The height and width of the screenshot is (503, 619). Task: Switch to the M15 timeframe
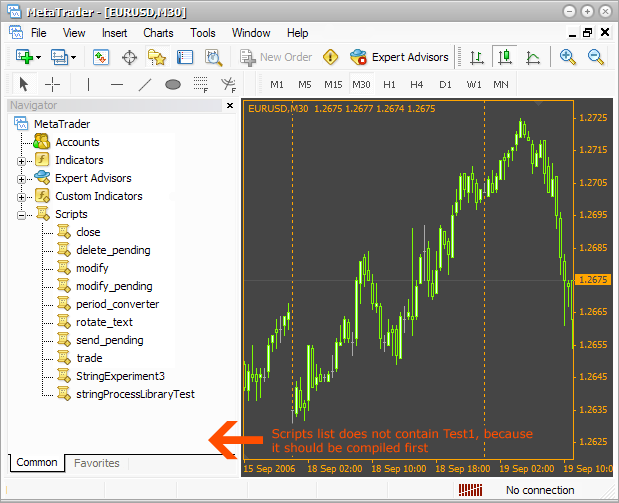pos(333,84)
